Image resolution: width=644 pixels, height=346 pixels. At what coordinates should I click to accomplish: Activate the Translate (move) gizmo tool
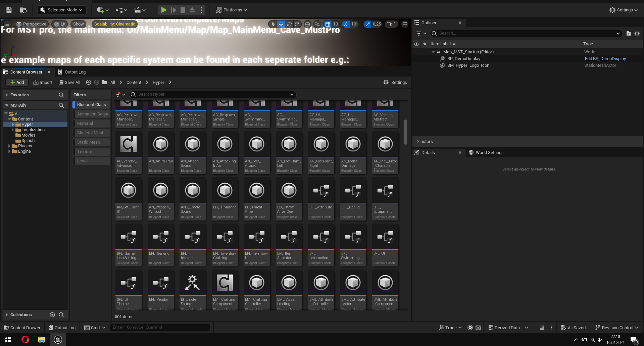point(281,24)
